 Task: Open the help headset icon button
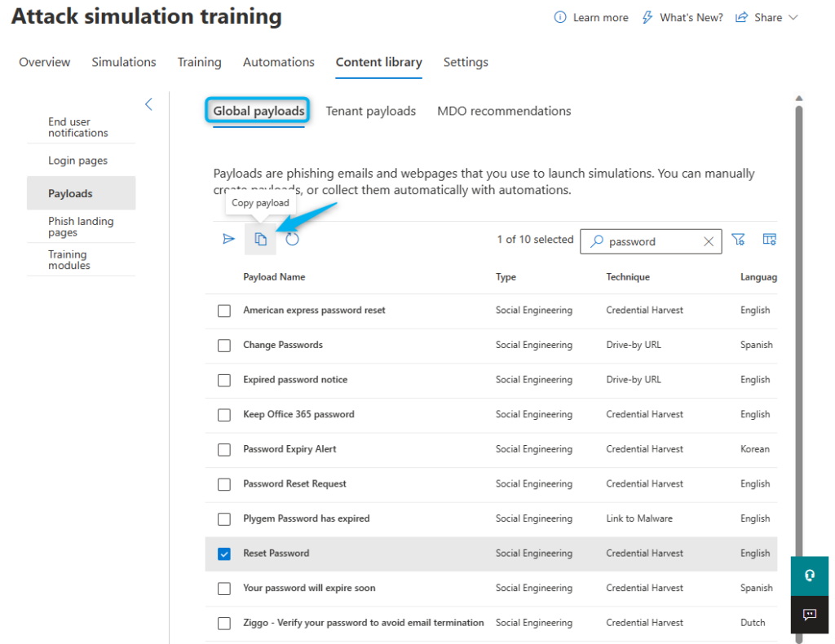tap(809, 576)
